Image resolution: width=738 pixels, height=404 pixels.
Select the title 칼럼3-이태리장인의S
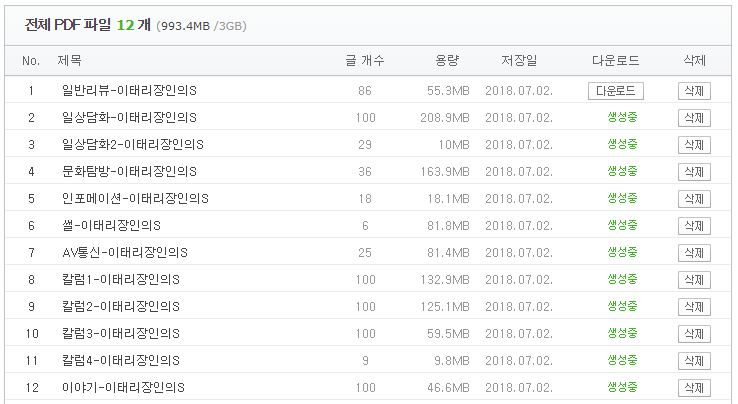(x=121, y=334)
